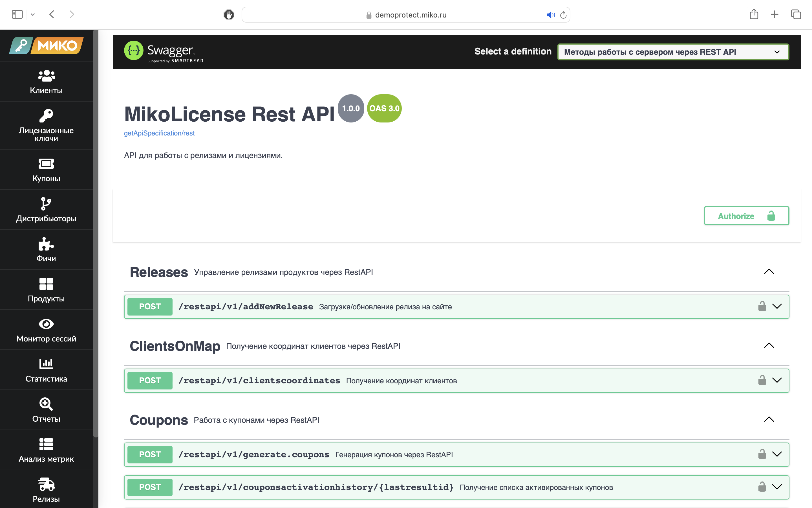Click the sidebar vertical scrollbar
Viewport: 812px width, 508px height.
pos(96,233)
